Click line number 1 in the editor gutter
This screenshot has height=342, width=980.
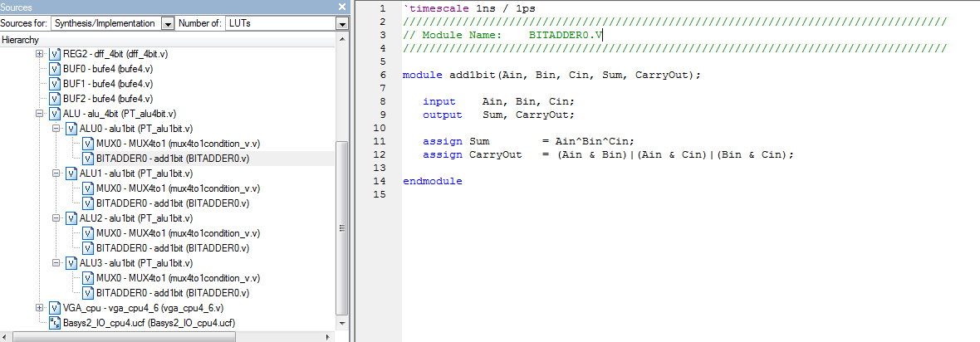[x=382, y=9]
